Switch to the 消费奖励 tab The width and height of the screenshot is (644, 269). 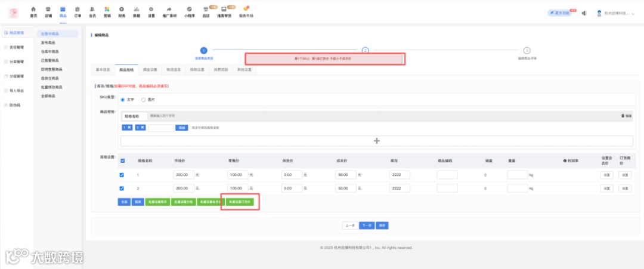click(221, 70)
